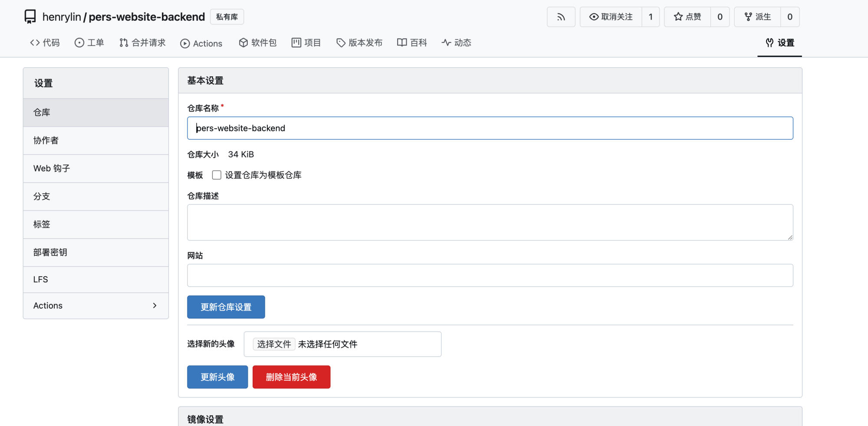Click the red 删除当前头像 button
Viewport: 868px width, 426px height.
point(291,377)
